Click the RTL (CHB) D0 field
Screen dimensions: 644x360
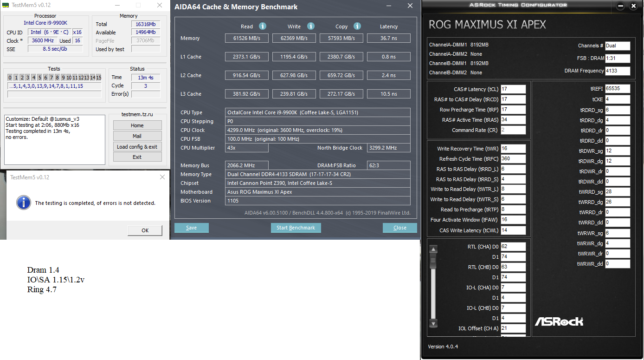[x=513, y=267]
